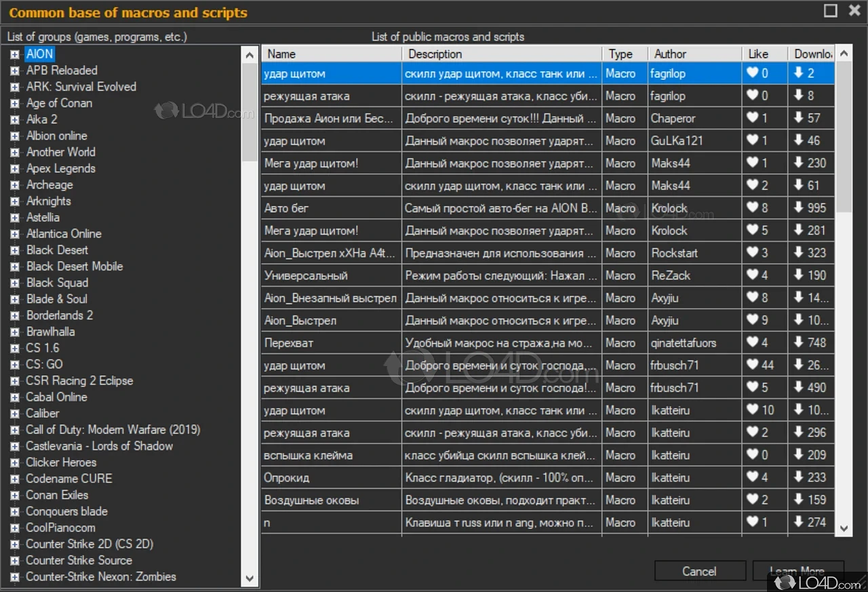The image size is (868, 592).
Task: Select the Brawlhalla group
Action: coord(50,332)
